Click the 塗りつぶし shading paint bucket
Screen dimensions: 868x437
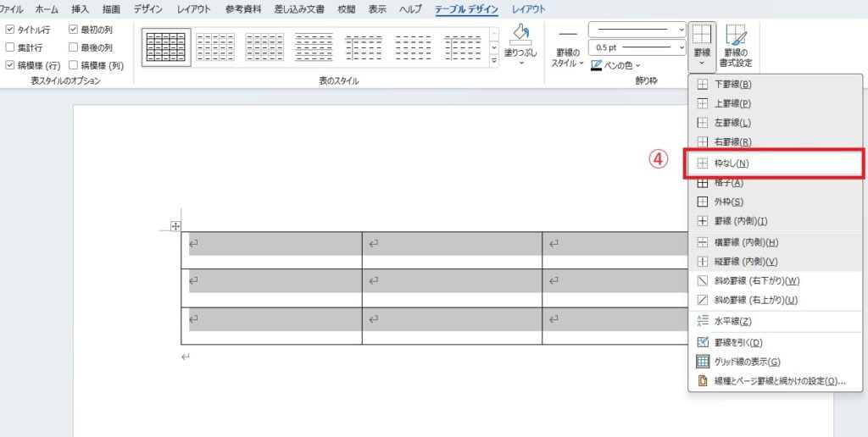click(x=520, y=34)
